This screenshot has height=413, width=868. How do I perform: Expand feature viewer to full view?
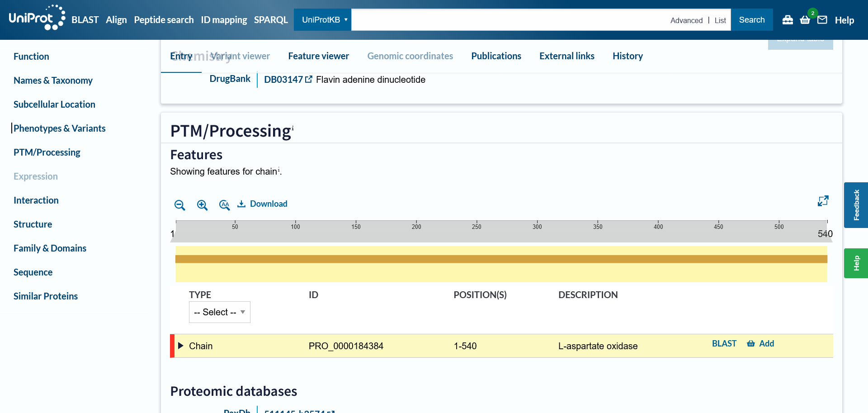[823, 201]
